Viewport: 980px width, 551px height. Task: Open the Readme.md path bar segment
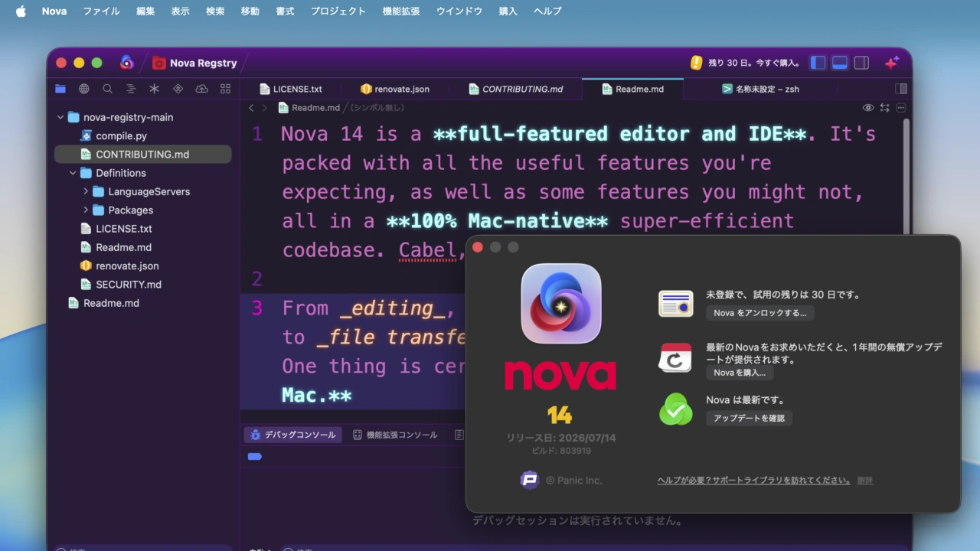tap(309, 108)
